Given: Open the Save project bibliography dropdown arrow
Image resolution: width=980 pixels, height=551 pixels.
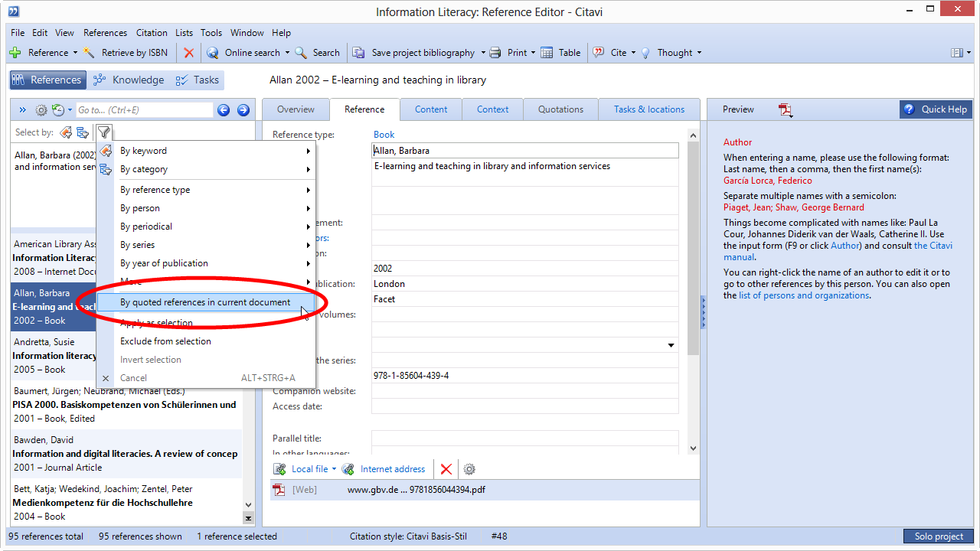Looking at the screenshot, I should point(483,53).
